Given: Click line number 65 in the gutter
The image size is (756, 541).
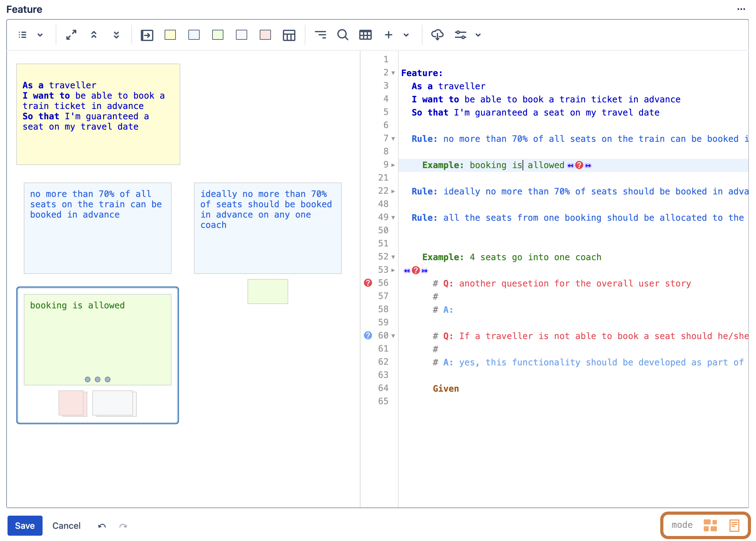Looking at the screenshot, I should 383,401.
